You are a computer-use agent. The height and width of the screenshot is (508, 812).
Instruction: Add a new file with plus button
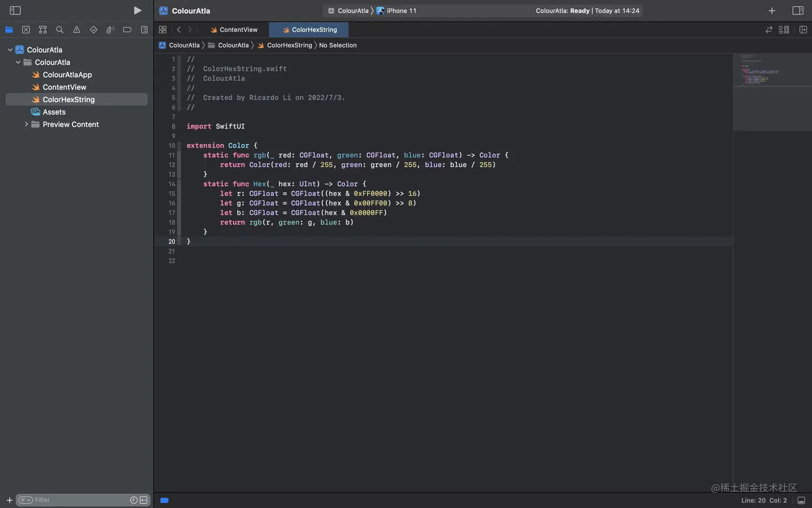click(9, 500)
